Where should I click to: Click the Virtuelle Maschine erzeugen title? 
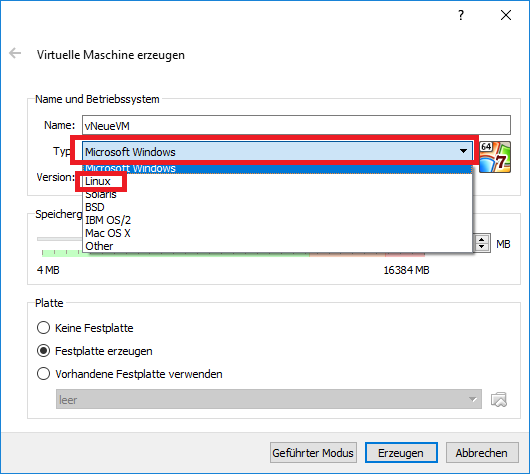coord(111,55)
